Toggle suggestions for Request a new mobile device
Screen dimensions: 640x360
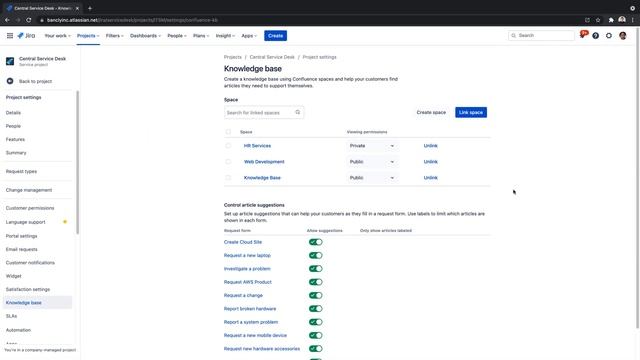316,336
